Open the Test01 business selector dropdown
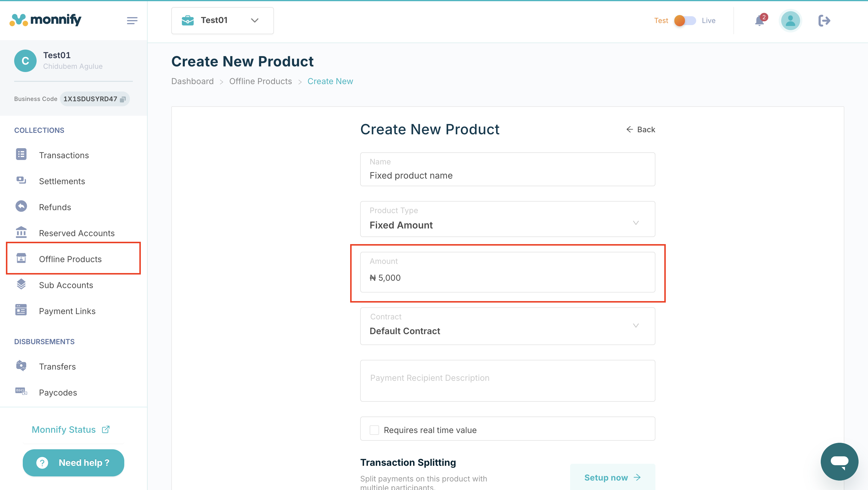 pyautogui.click(x=222, y=21)
